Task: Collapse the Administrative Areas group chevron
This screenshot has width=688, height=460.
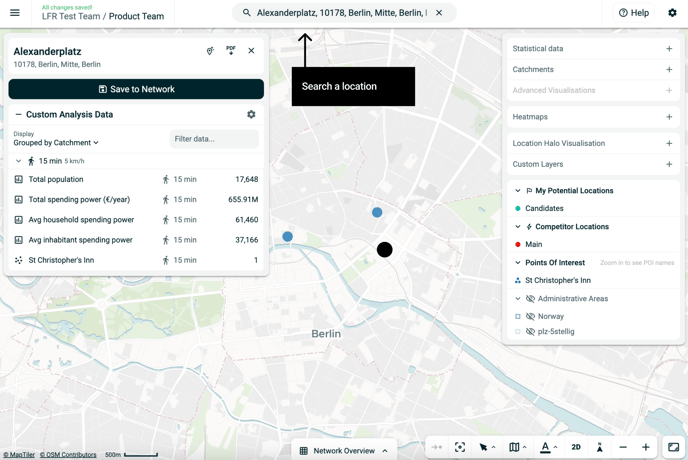Action: click(518, 298)
